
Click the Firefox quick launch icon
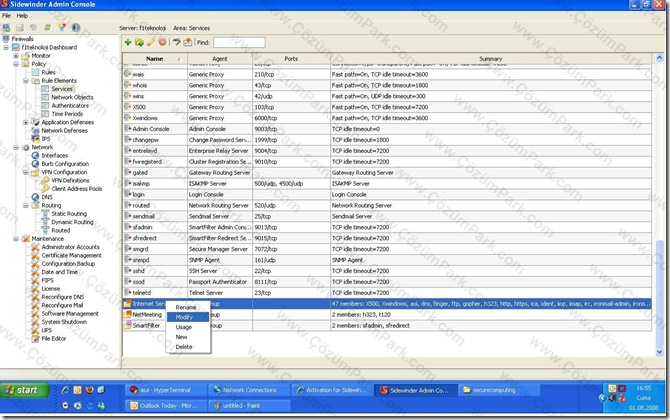(x=89, y=390)
